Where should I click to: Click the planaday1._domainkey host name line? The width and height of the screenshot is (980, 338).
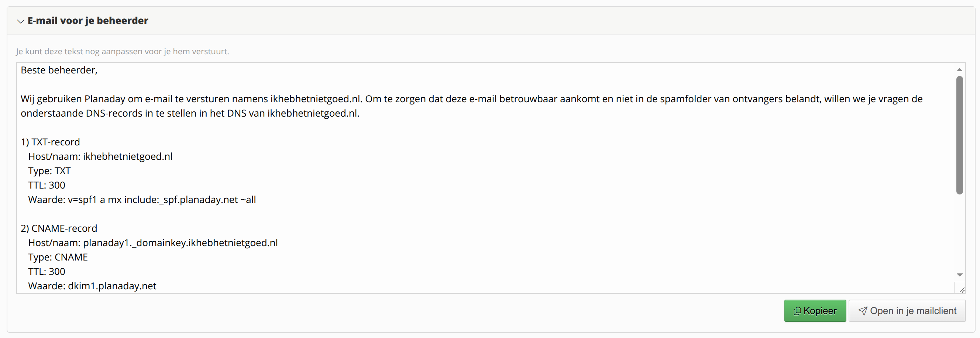153,243
